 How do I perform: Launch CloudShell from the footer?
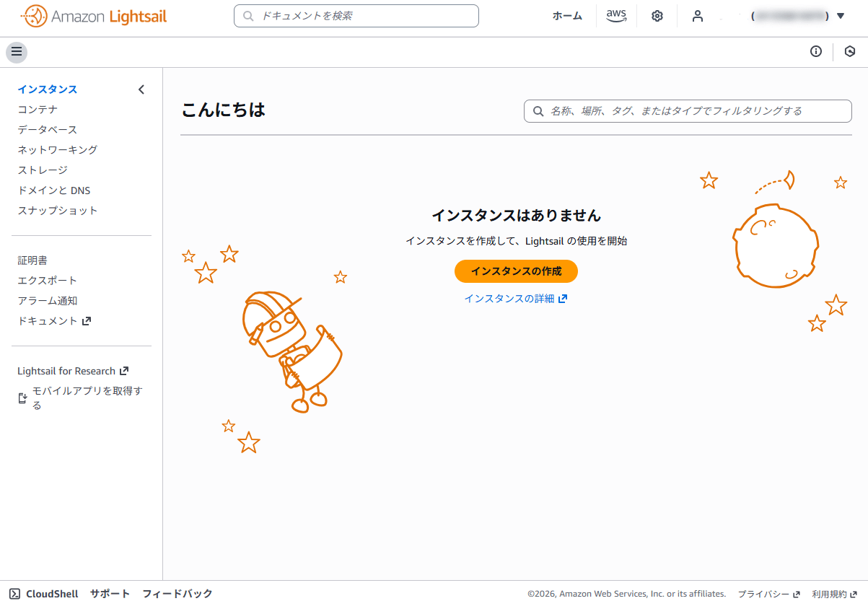click(44, 594)
